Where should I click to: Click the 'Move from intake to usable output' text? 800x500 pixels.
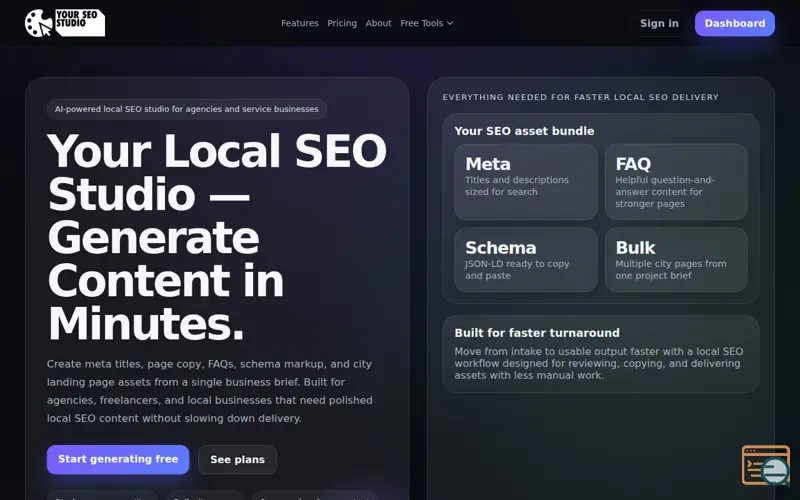coord(598,363)
